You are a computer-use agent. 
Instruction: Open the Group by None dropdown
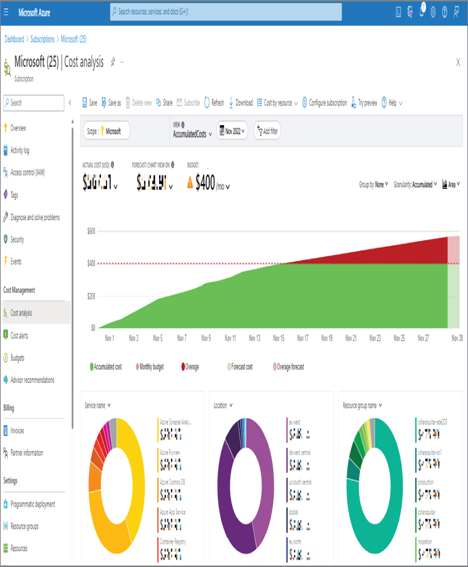pos(374,184)
